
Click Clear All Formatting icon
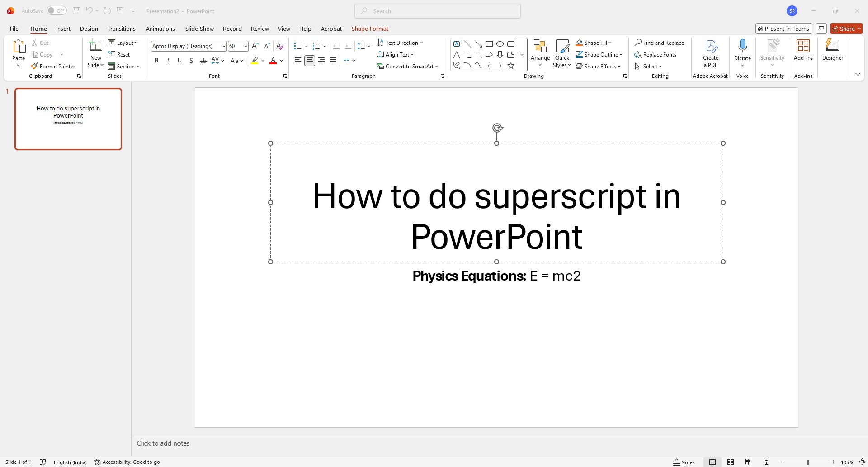(x=279, y=46)
